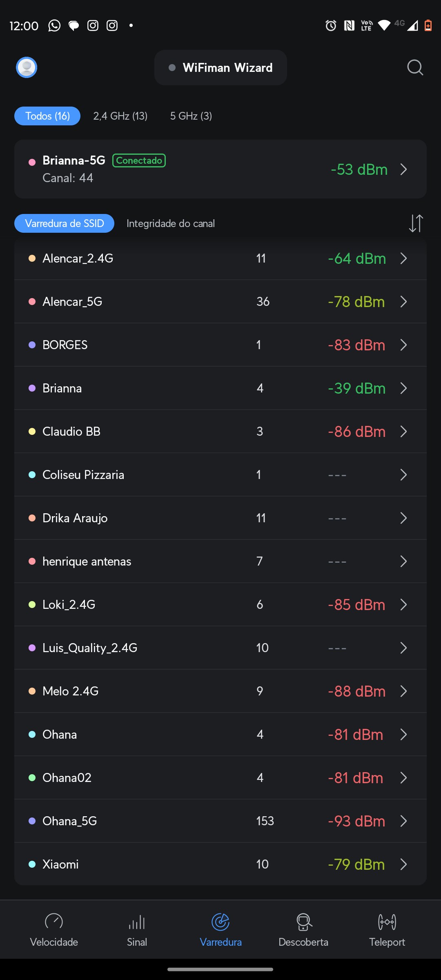Select the Todos (16) filter
The height and width of the screenshot is (980, 441).
pos(47,116)
